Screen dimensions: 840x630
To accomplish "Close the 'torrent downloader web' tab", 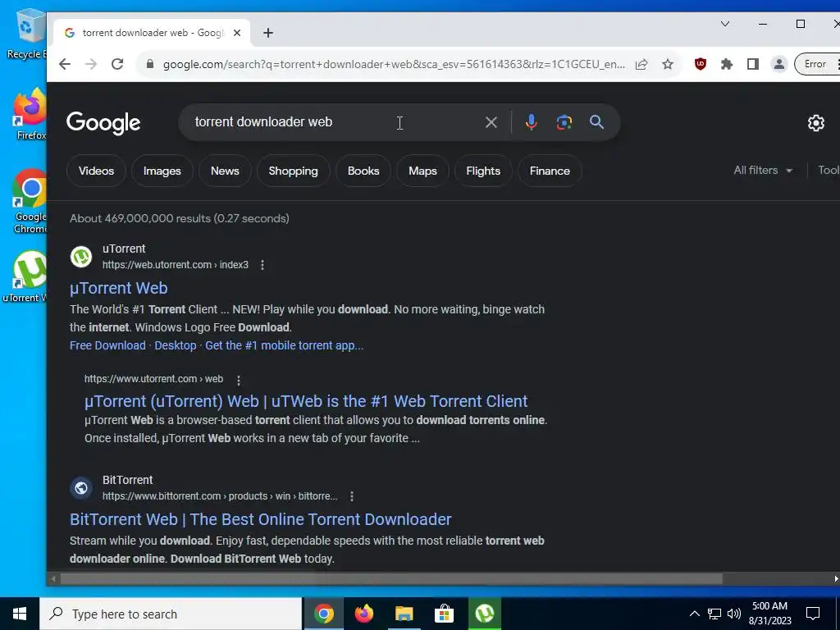I will 237,33.
